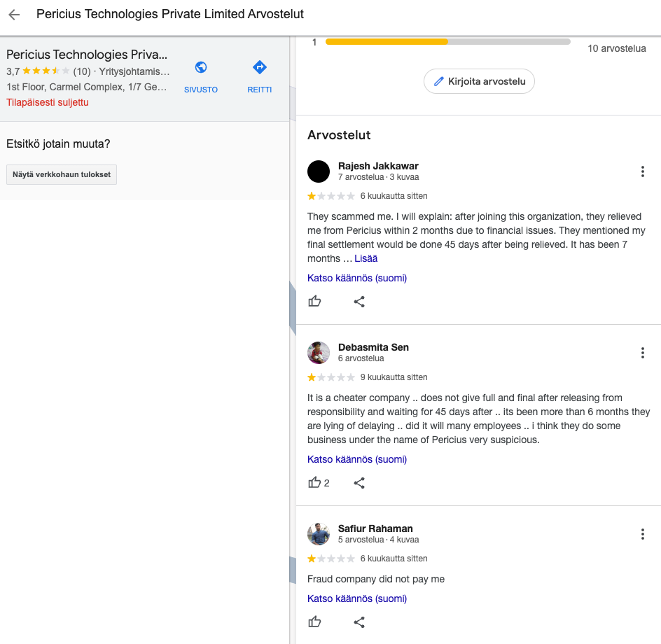Like Rajesh Jakkawar's review with the thumbs-up
This screenshot has height=644, width=661.
point(314,301)
